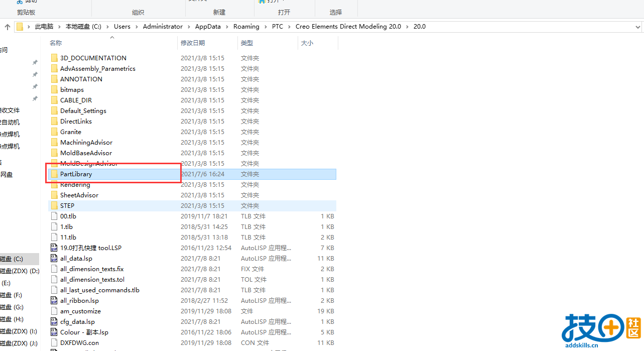Select the PartLibrary folder icon
This screenshot has width=644, height=351.
point(55,174)
